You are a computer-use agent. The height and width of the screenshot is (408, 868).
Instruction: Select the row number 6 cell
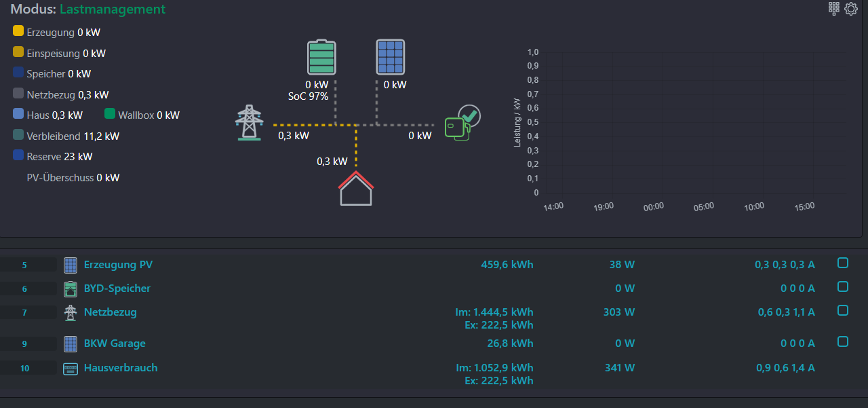[x=28, y=289]
